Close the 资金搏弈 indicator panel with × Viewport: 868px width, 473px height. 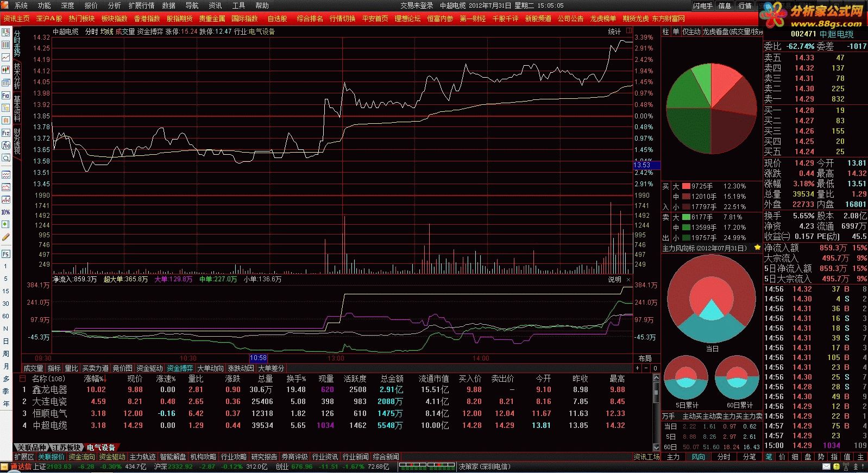pos(628,280)
